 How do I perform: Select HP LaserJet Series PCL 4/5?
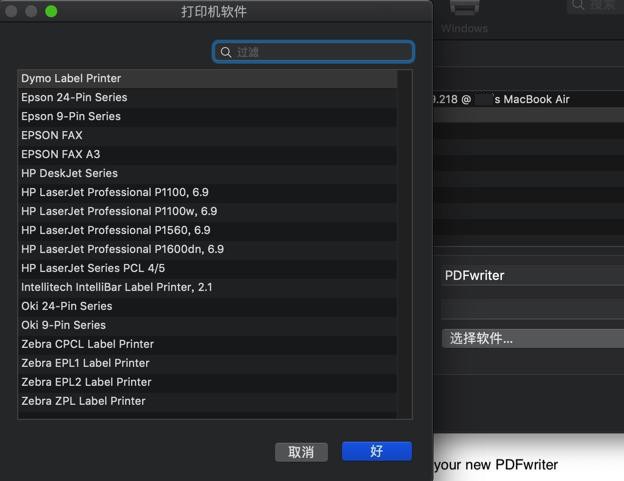pyautogui.click(x=207, y=268)
